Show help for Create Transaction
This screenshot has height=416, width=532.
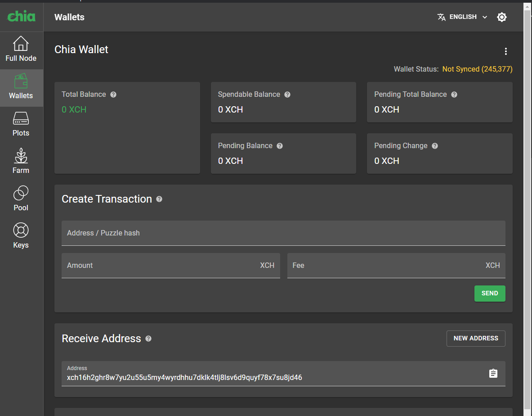159,199
